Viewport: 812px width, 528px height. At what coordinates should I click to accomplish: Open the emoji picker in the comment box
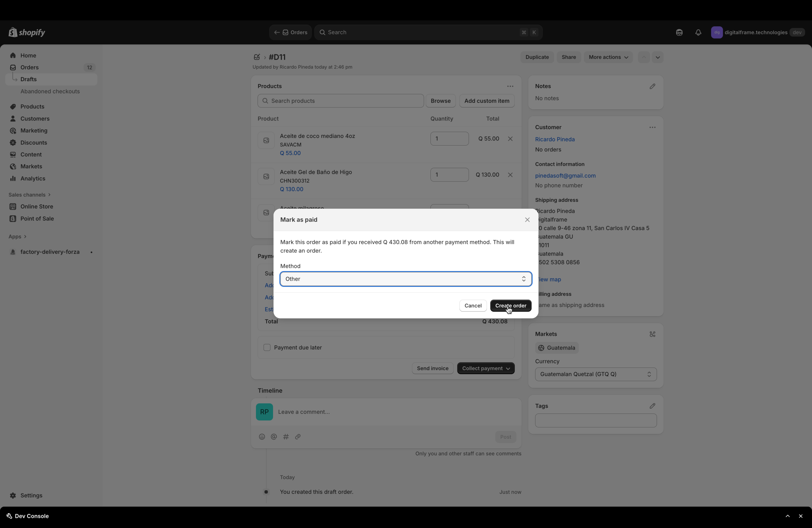[x=262, y=437]
